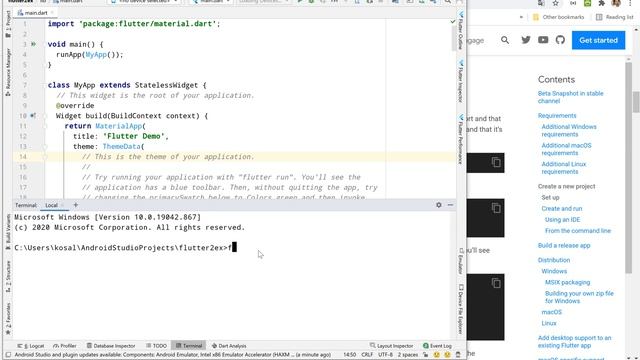Open the Flutter Inspector side panel
Viewport: 640px width, 360px height.
(x=460, y=82)
